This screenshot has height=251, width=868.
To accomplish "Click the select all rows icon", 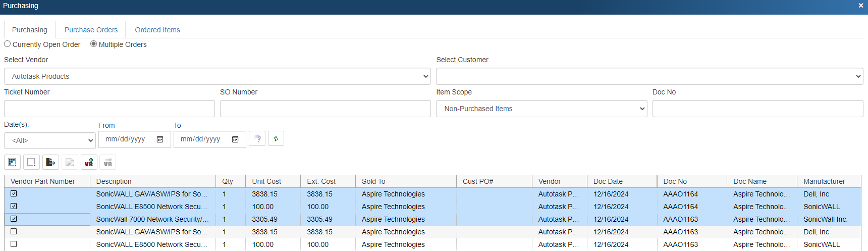I will tap(12, 162).
